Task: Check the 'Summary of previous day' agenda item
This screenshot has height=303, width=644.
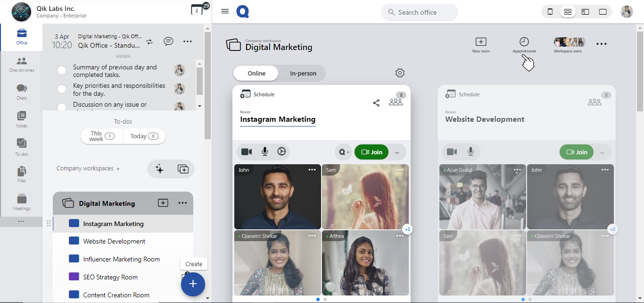Action: (62, 71)
